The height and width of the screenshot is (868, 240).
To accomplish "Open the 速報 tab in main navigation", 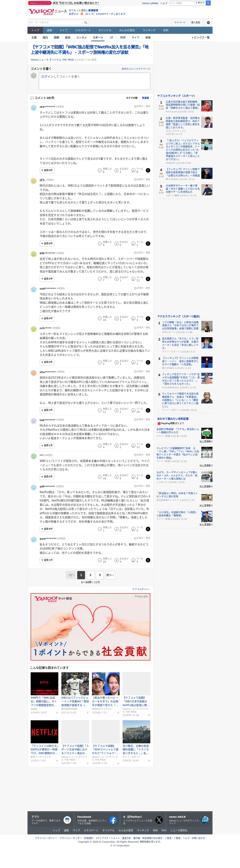I will (50, 30).
